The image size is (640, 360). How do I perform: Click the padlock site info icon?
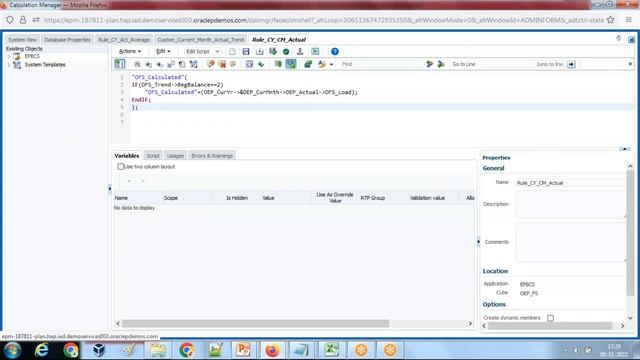23,20
